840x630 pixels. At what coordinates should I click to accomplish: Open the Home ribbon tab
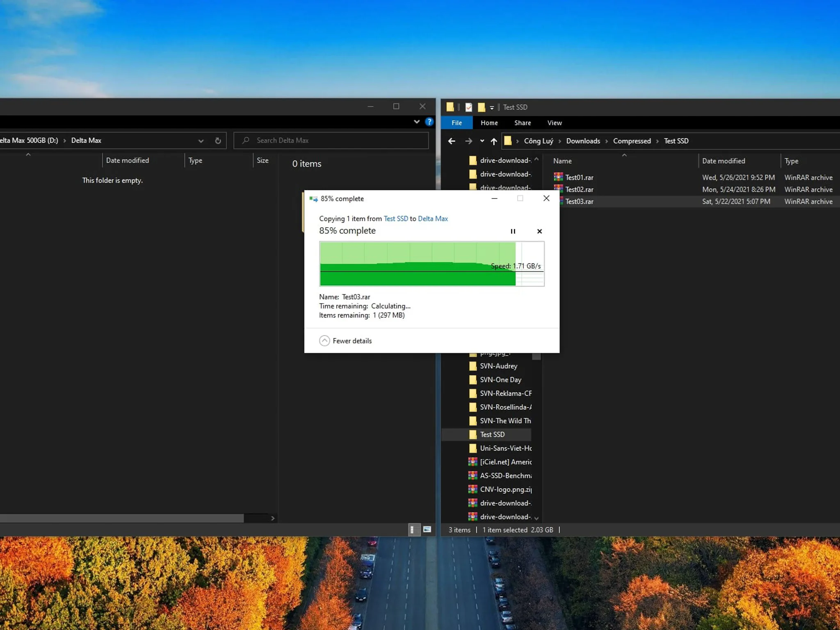489,123
